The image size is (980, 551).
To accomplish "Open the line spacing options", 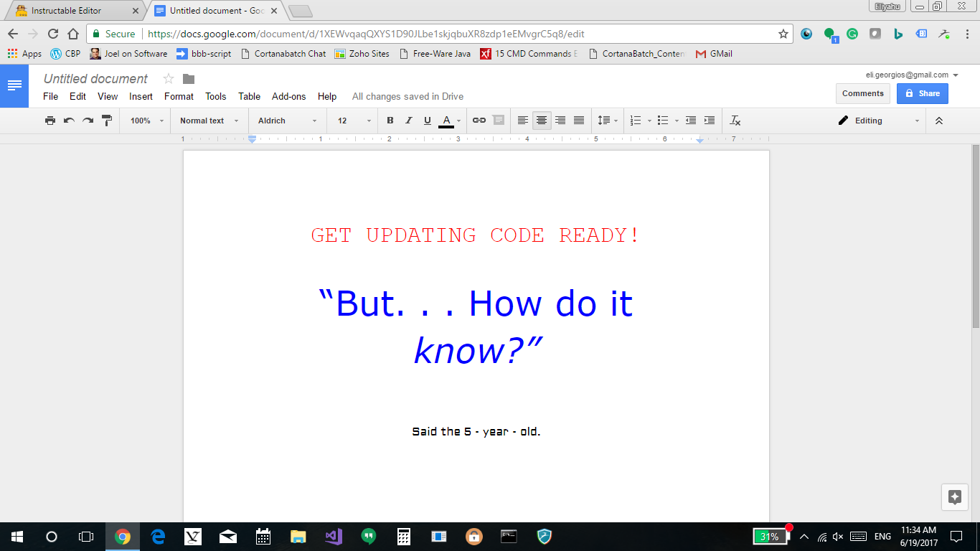I will [x=608, y=121].
